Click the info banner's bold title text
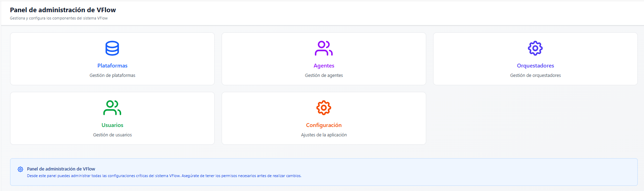Viewport: 644px width, 191px height. (x=61, y=169)
